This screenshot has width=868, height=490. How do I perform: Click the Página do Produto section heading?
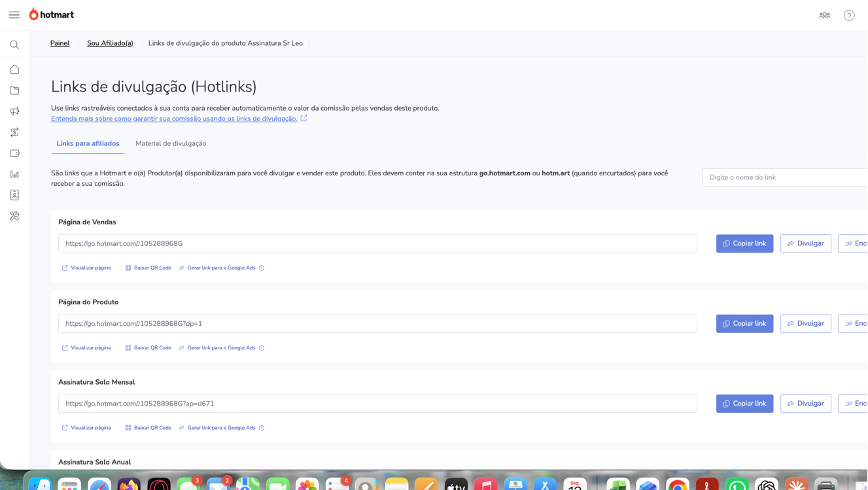(88, 302)
